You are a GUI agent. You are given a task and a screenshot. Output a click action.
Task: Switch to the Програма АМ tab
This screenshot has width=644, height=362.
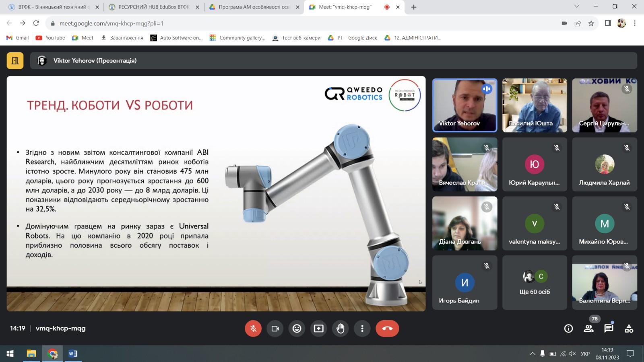click(x=254, y=7)
